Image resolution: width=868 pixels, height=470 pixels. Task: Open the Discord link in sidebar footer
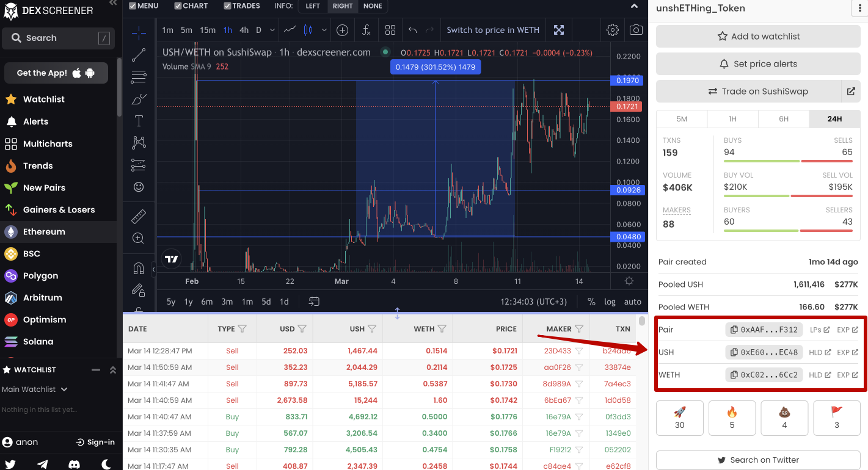pyautogui.click(x=75, y=464)
